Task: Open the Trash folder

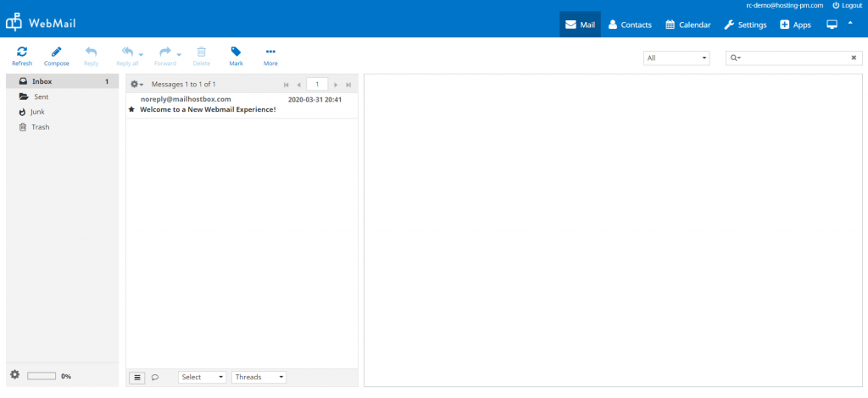Action: coord(62,127)
